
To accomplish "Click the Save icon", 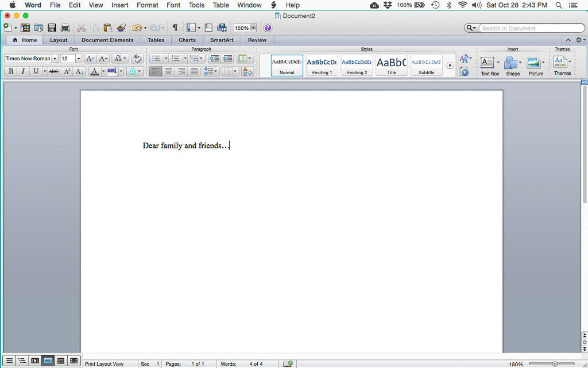I will (x=52, y=27).
